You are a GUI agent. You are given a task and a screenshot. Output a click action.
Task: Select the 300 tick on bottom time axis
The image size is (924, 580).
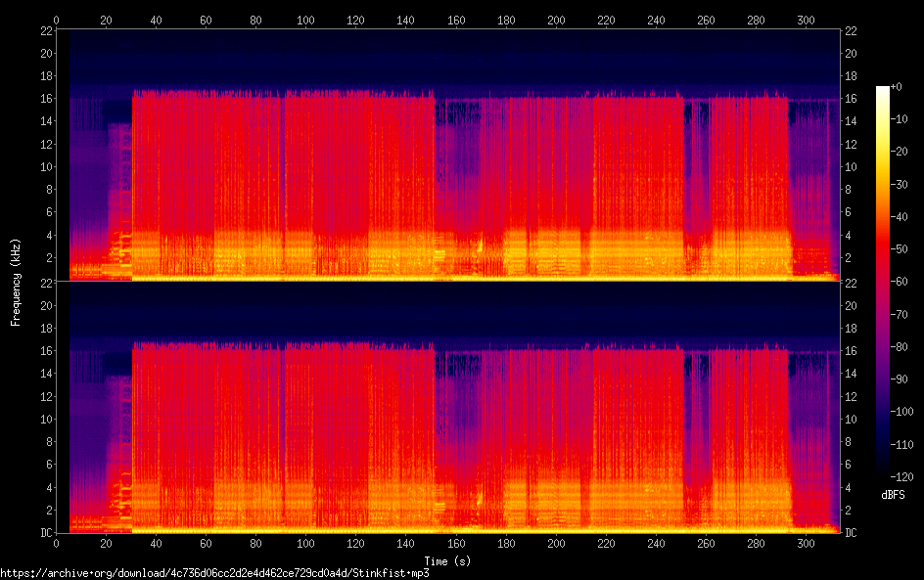point(806,543)
